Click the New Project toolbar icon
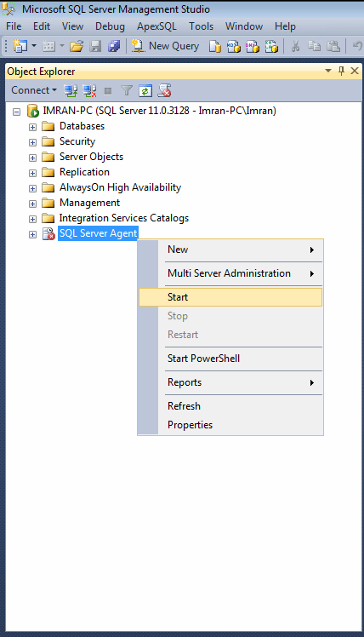364x637 pixels. click(20, 46)
